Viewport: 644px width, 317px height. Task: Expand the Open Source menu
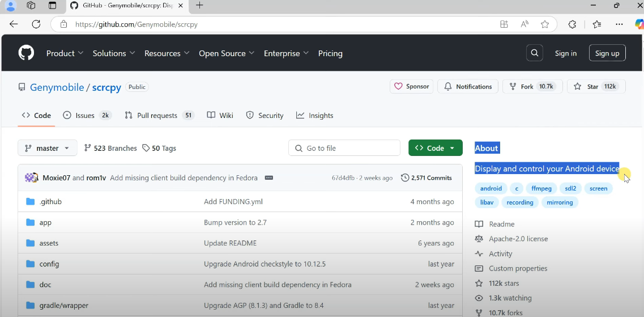pos(227,53)
